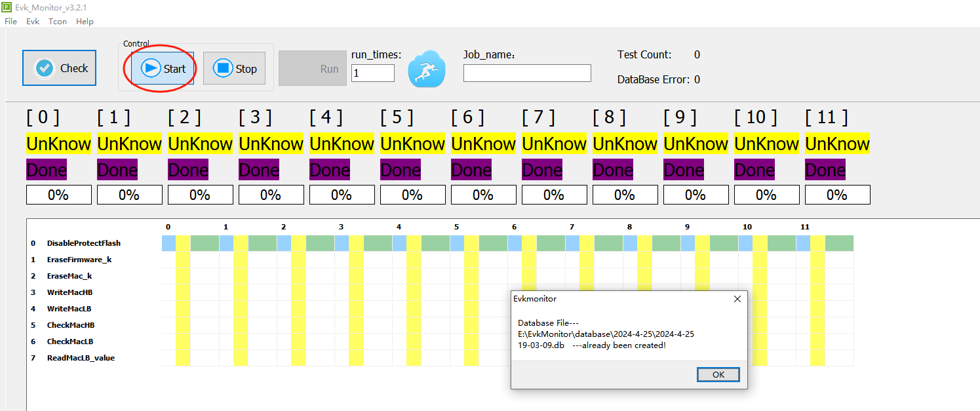Open the Evk menu
The image size is (980, 411).
tap(32, 21)
